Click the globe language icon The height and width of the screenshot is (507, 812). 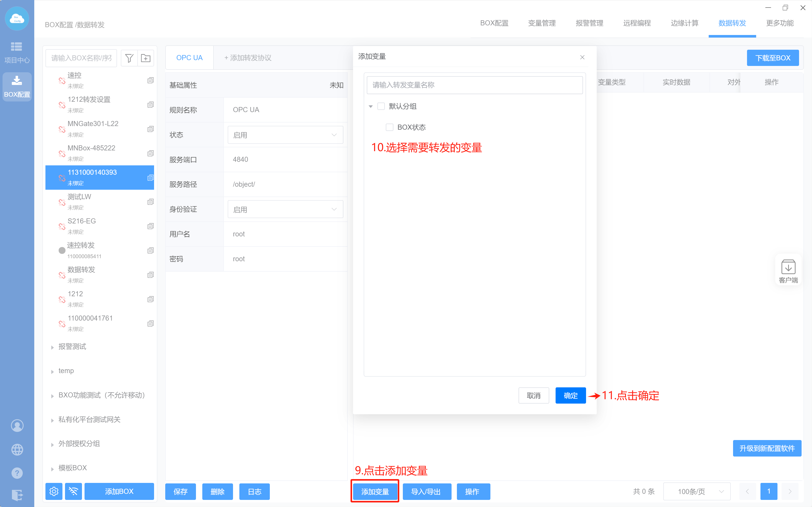pyautogui.click(x=17, y=449)
